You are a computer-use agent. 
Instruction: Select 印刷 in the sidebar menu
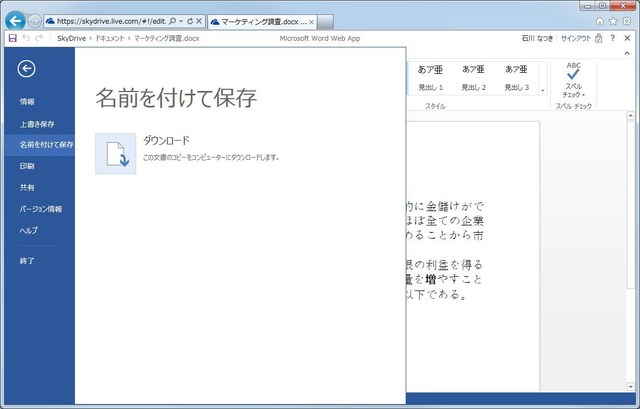pyautogui.click(x=27, y=166)
